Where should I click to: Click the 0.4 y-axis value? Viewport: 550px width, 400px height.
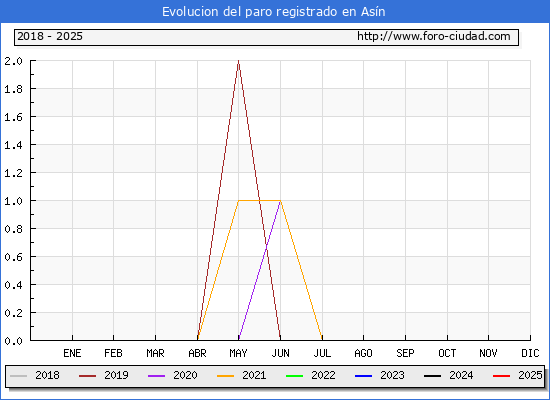click(x=13, y=285)
